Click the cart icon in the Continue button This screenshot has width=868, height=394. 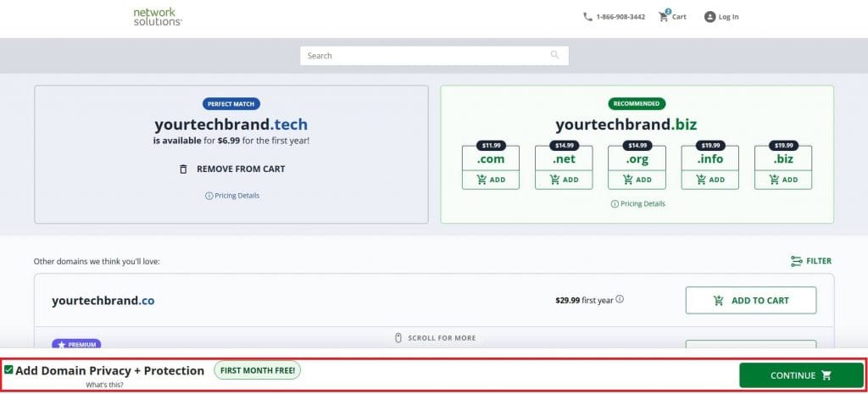click(x=826, y=375)
